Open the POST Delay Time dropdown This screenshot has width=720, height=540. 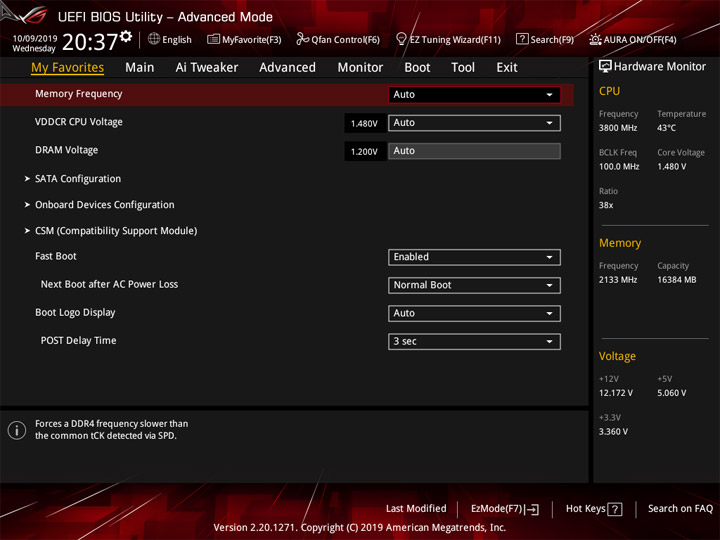pyautogui.click(x=474, y=341)
